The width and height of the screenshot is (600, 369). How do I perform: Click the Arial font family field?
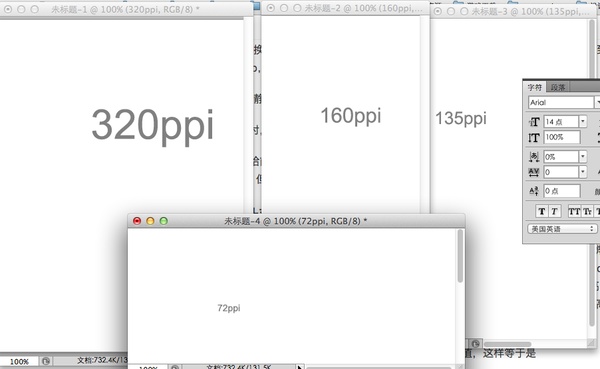(561, 103)
